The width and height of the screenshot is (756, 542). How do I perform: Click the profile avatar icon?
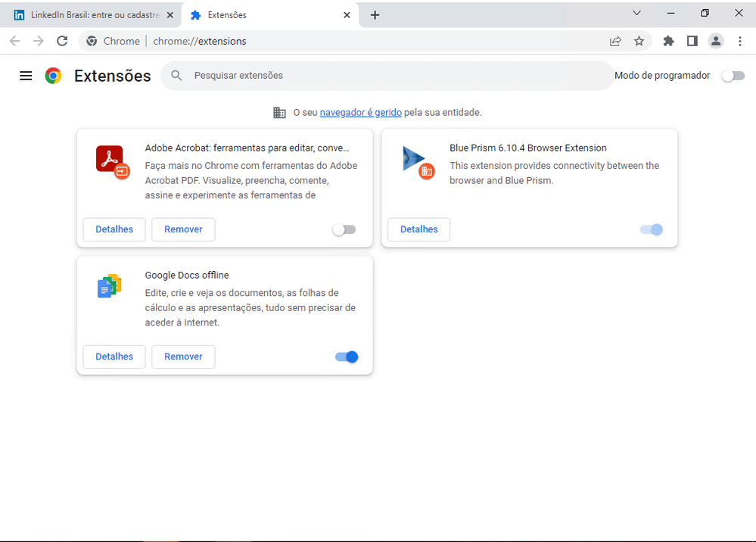716,41
